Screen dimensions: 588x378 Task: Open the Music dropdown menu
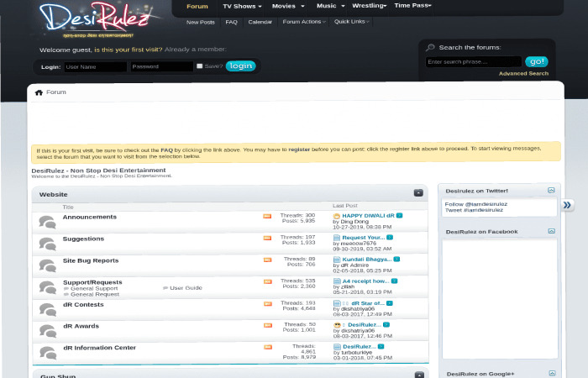click(330, 6)
